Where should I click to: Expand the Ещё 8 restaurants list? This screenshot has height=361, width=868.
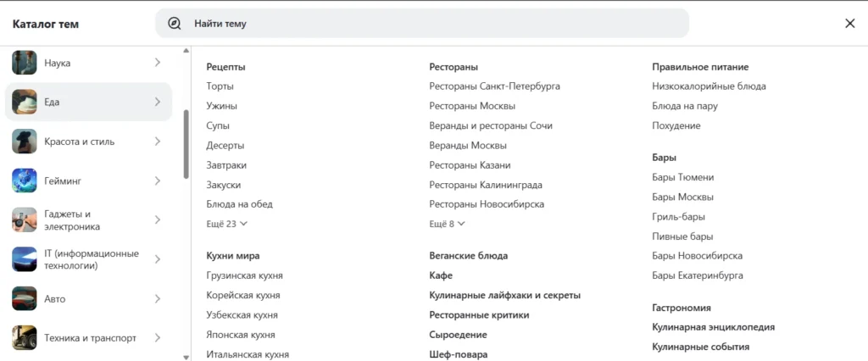click(448, 224)
